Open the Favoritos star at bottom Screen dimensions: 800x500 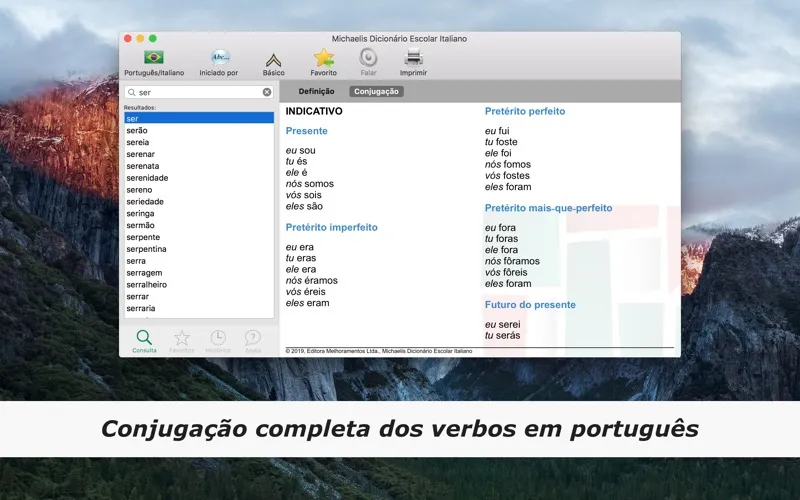pyautogui.click(x=181, y=338)
